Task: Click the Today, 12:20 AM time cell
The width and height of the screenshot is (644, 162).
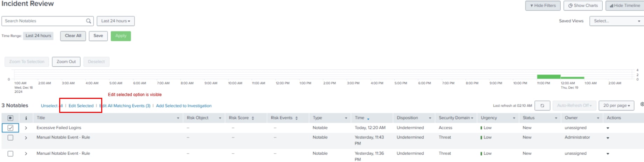Action: (x=370, y=128)
